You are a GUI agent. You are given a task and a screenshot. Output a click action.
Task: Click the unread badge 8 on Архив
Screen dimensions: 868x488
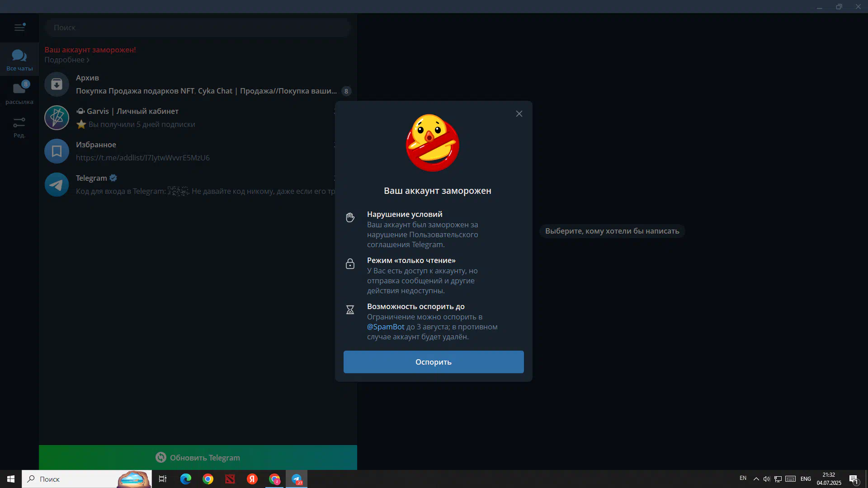pos(346,91)
